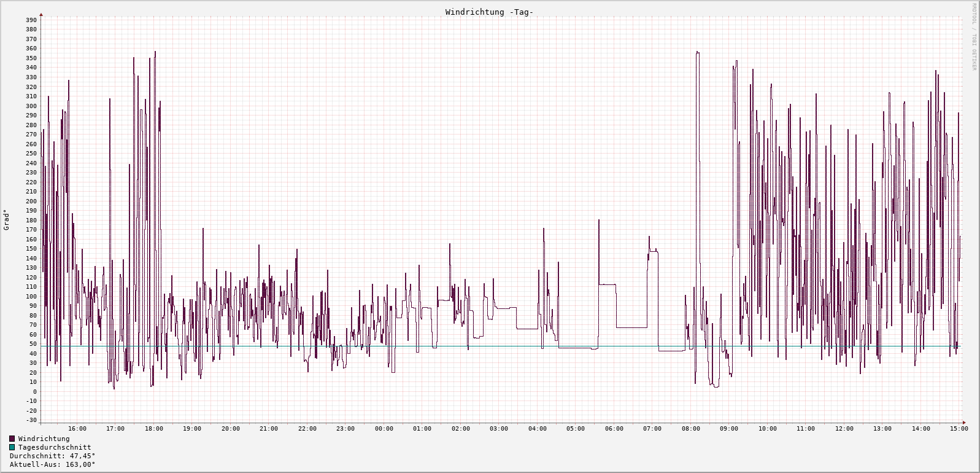Click the Aktuell-Aus: 163,00° value
Screen dimensions: 980x473
coord(52,464)
